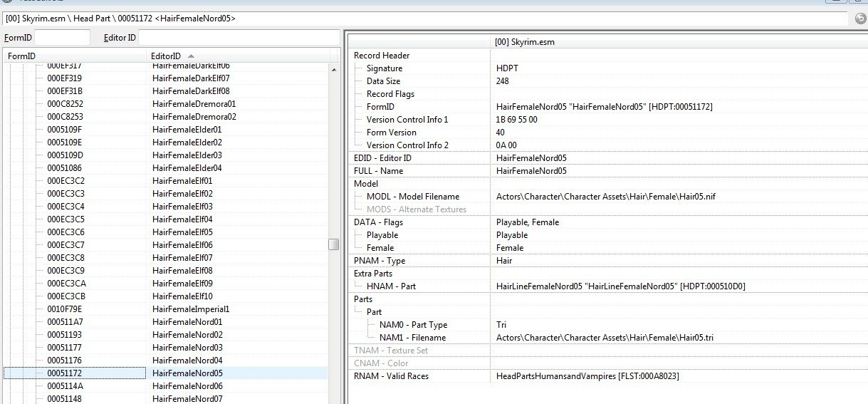
Task: Click into the FormID filter field
Action: pos(62,37)
